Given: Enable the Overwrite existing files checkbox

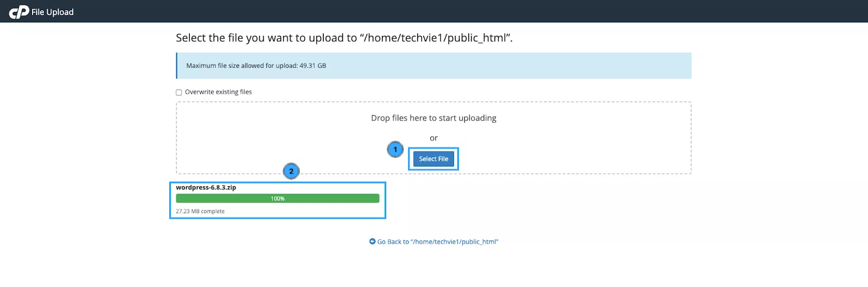Looking at the screenshot, I should (x=179, y=92).
